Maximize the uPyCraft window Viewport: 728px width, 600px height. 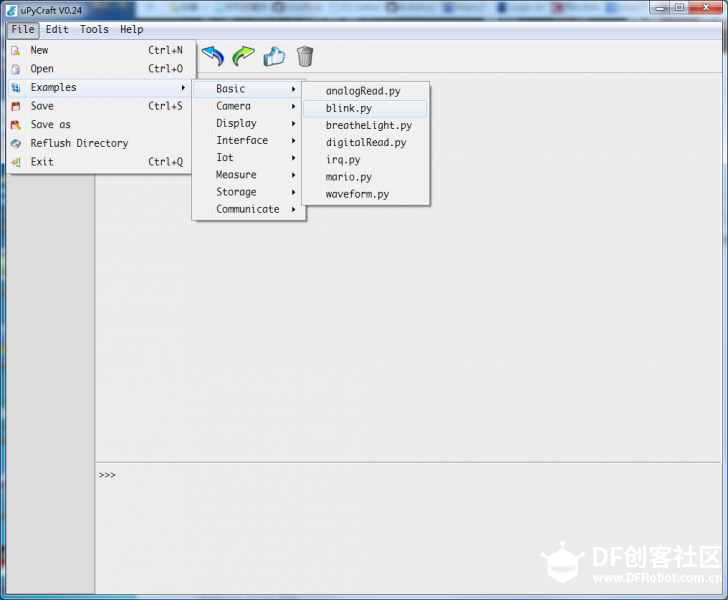679,7
